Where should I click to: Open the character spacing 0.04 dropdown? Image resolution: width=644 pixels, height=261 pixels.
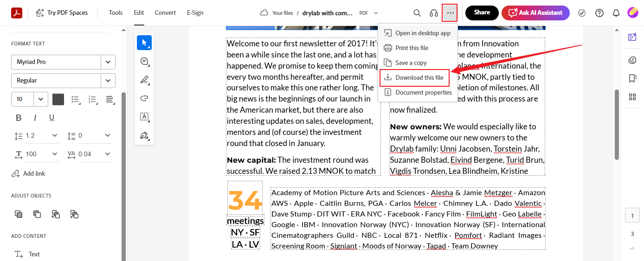[x=108, y=154]
